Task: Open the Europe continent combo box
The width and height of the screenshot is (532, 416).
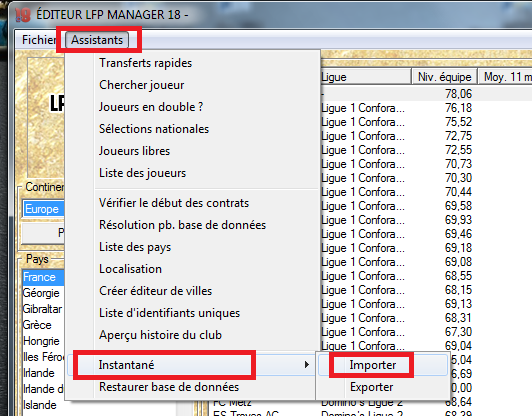Action: [x=43, y=209]
